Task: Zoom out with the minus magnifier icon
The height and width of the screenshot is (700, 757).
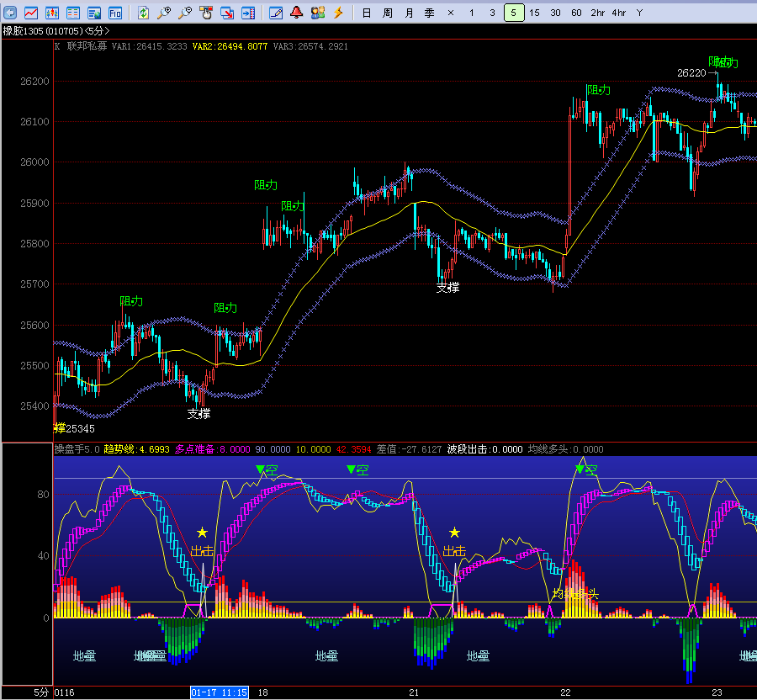Action: point(185,13)
